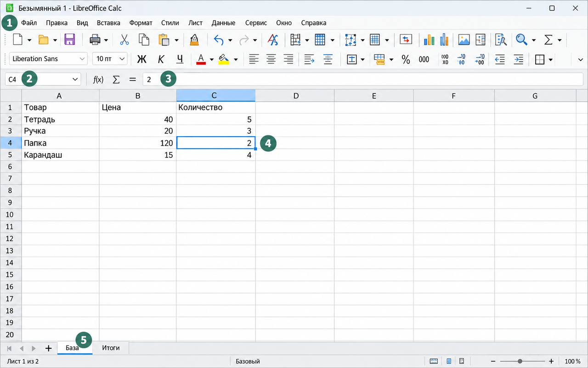
Task: Enable center horizontally alignment
Action: (x=271, y=59)
